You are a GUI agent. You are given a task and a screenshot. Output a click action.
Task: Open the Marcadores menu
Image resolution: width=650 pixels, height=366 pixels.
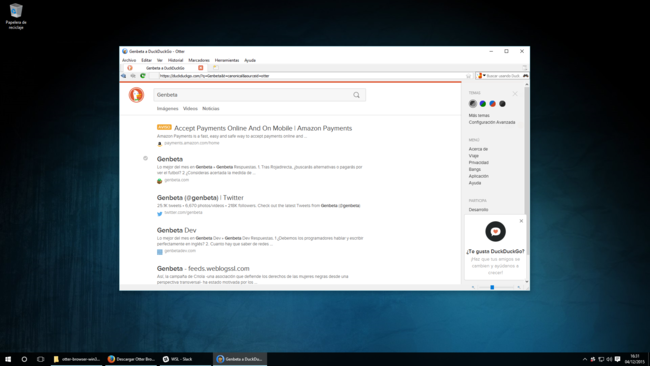[199, 60]
